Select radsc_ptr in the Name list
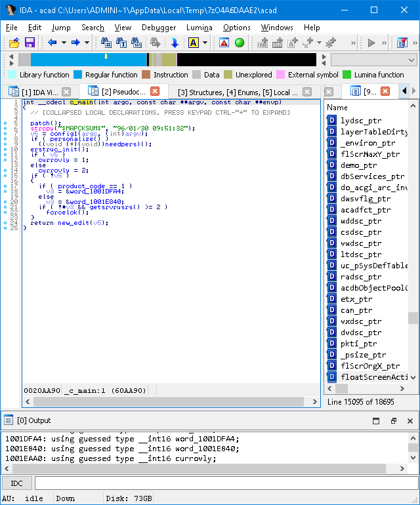 click(x=361, y=277)
